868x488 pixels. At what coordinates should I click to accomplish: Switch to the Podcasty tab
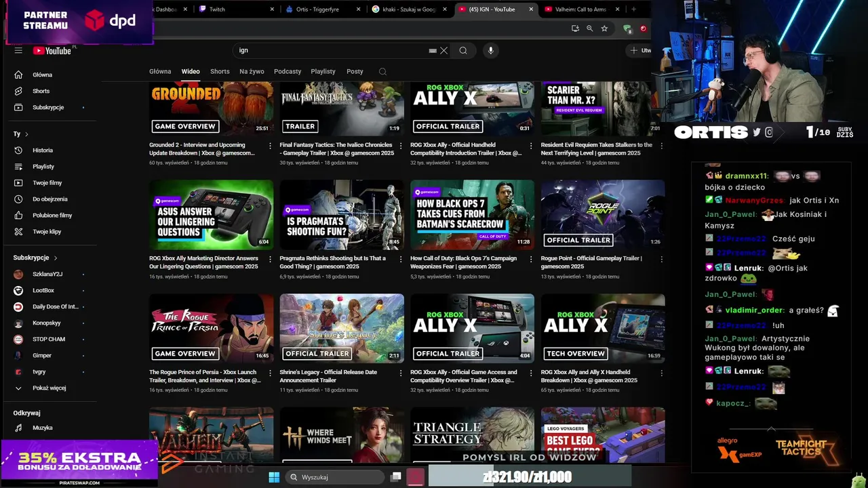pyautogui.click(x=288, y=71)
